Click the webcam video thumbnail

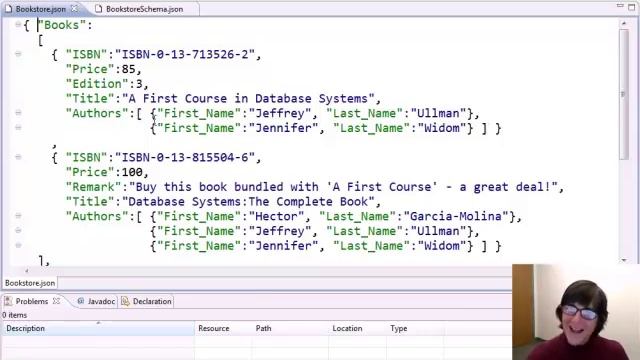[576, 312]
